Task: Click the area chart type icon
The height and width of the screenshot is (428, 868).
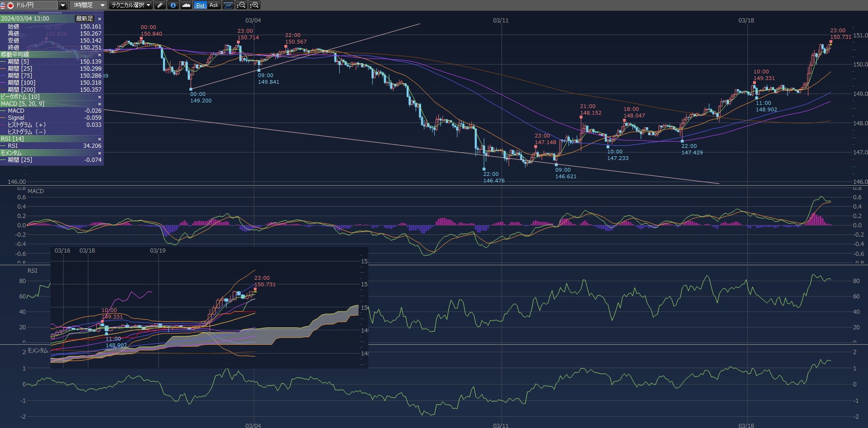Action: coord(186,5)
